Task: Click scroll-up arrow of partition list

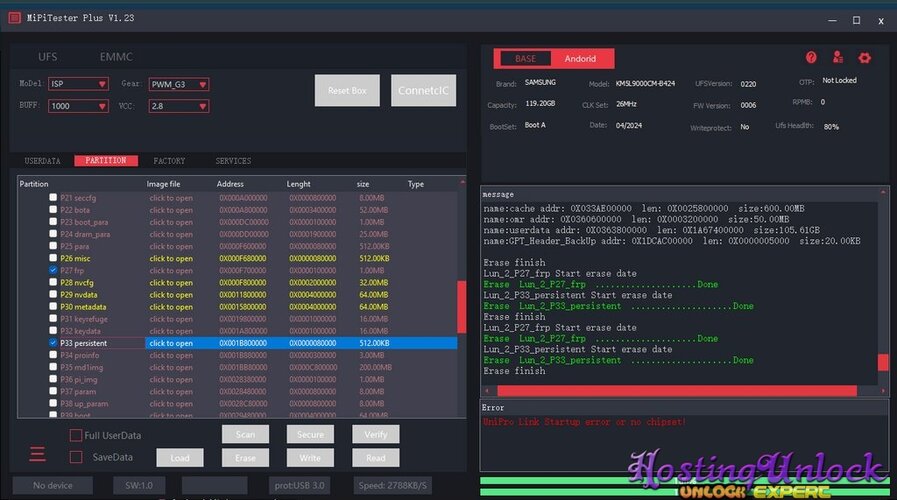Action: [462, 182]
